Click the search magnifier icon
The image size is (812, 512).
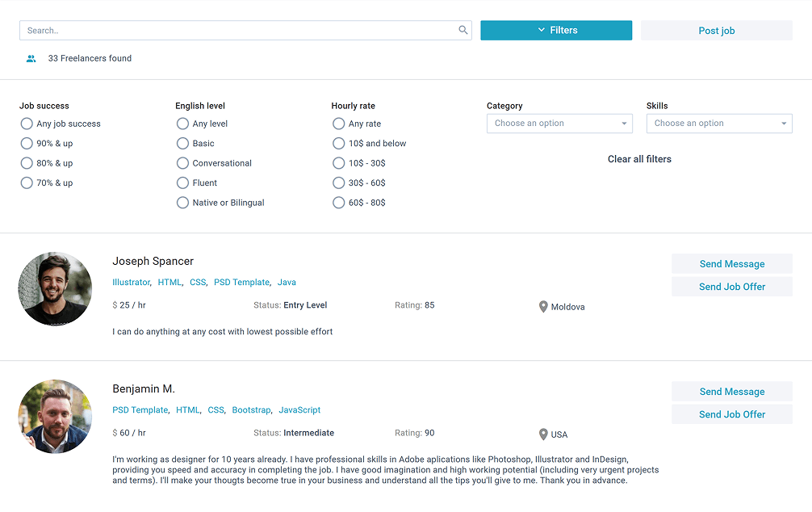point(463,30)
